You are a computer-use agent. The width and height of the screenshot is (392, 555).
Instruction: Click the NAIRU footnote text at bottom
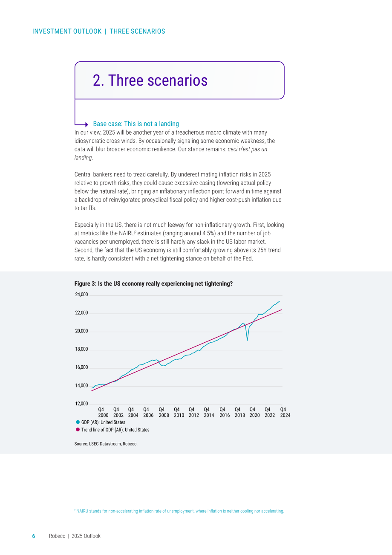tap(179, 511)
